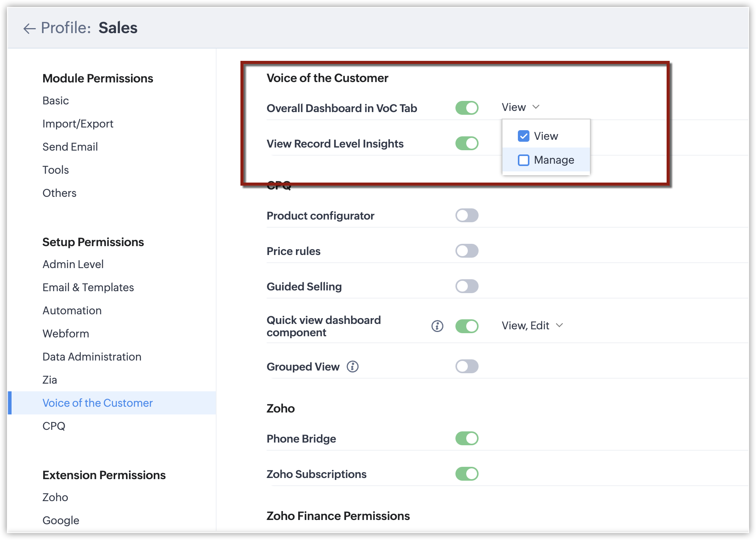This screenshot has height=540, width=756.
Task: Disable View Record Level Insights switch
Action: (467, 144)
